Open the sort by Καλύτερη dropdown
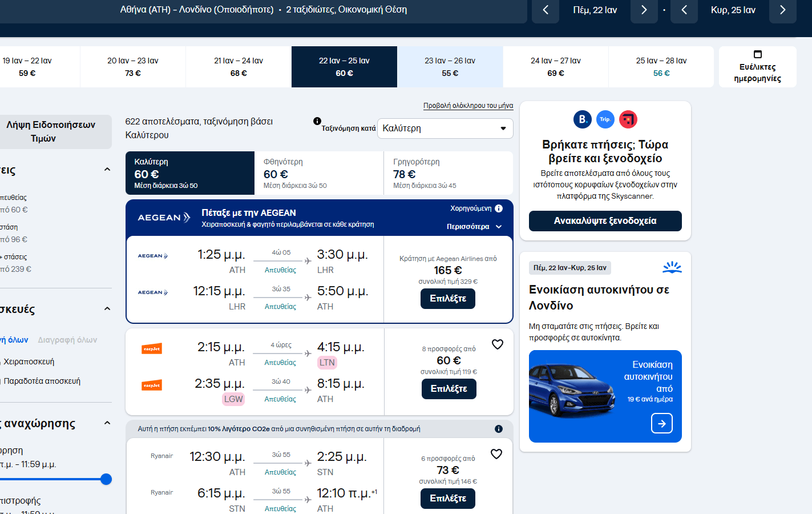Image resolution: width=812 pixels, height=514 pixels. (445, 128)
